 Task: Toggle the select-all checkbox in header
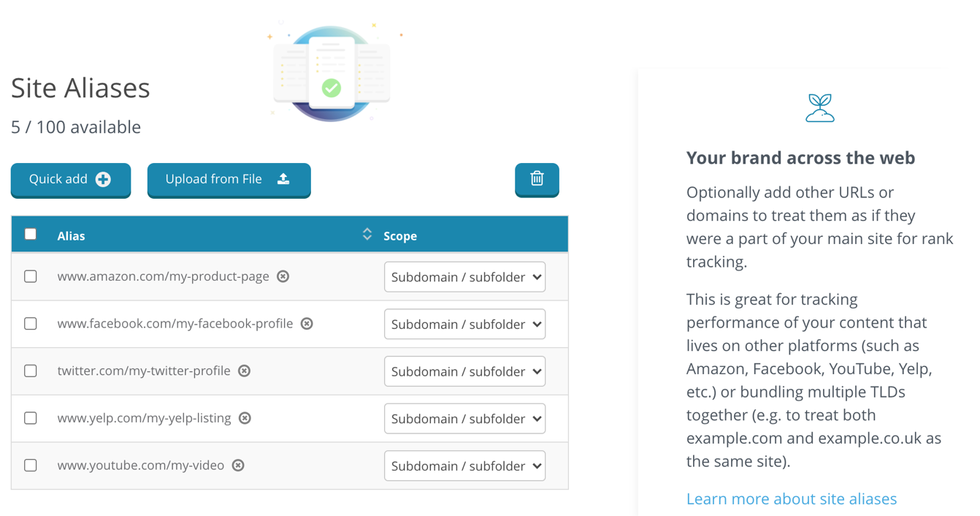pos(31,235)
